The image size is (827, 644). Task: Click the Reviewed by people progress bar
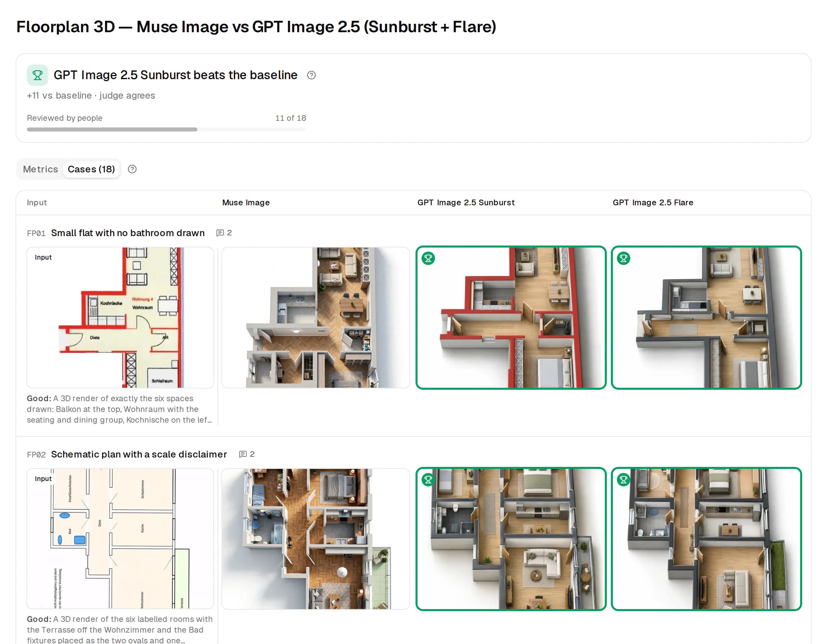166,129
